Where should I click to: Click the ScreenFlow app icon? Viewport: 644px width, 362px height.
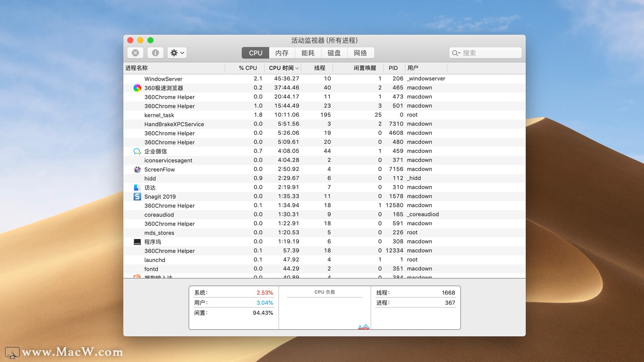137,169
